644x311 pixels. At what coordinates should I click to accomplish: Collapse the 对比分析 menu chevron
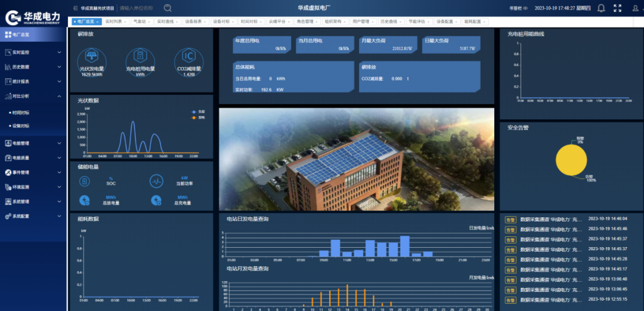[59, 96]
